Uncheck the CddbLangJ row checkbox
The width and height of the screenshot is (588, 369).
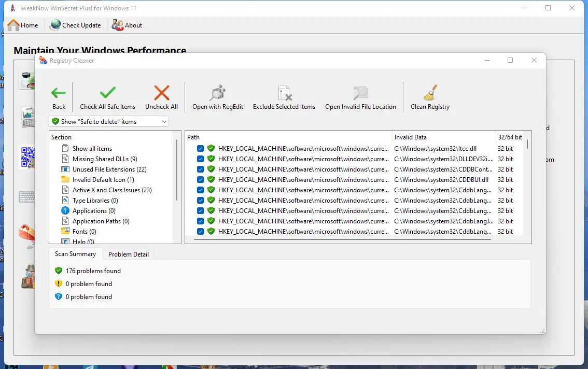200,221
